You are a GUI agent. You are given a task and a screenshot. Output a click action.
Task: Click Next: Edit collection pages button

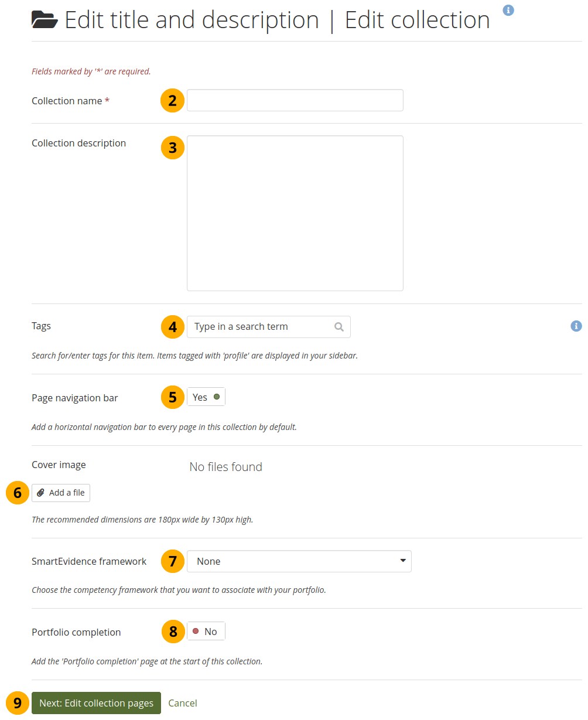pos(96,703)
